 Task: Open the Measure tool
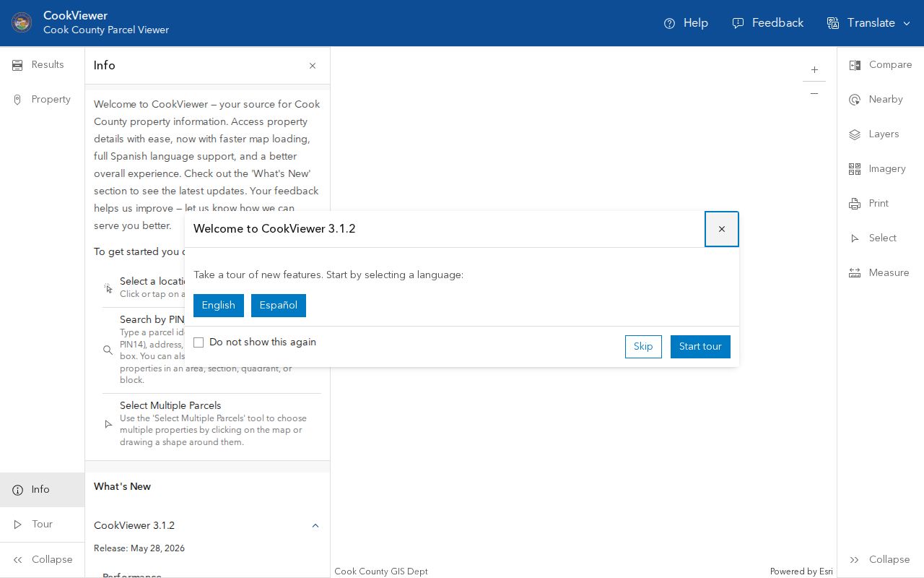pos(880,273)
